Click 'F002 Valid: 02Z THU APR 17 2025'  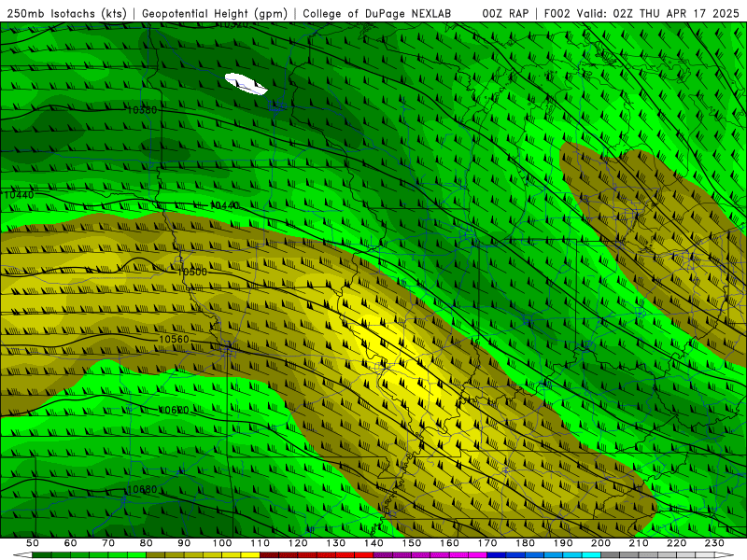641,14
